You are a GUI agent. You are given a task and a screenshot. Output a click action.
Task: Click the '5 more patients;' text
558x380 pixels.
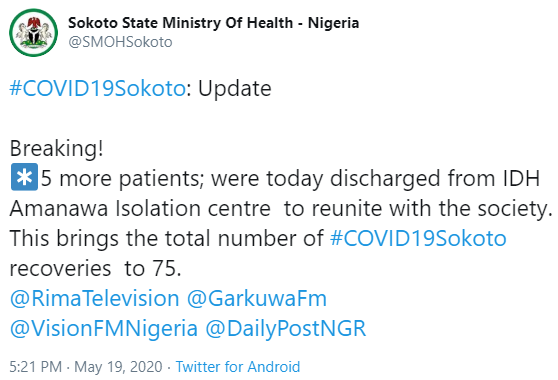122,178
